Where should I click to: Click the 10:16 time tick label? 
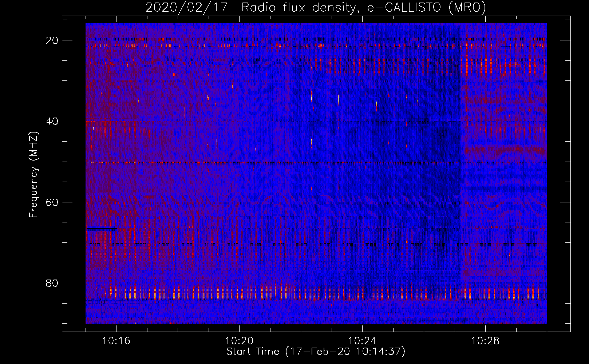tap(116, 341)
